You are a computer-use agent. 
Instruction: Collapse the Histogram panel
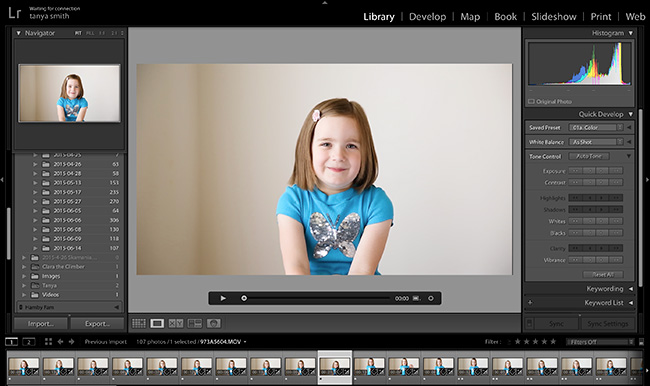coord(631,33)
